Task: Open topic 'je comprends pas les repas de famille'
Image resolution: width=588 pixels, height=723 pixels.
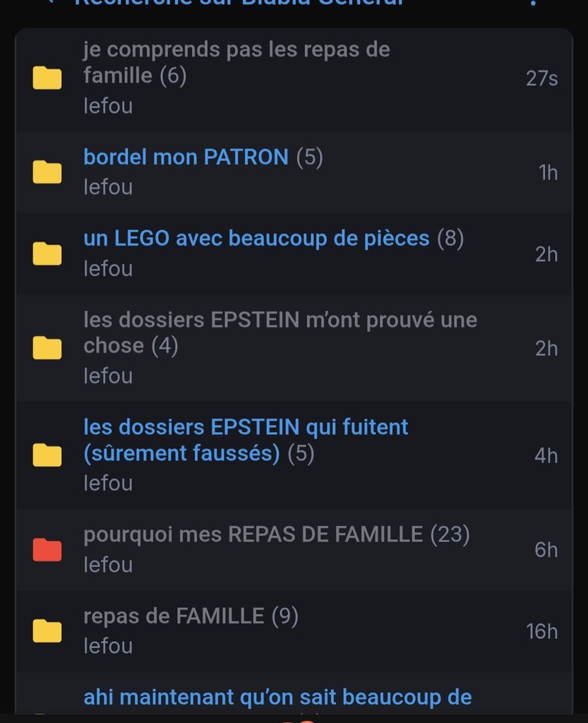Action: [x=236, y=62]
